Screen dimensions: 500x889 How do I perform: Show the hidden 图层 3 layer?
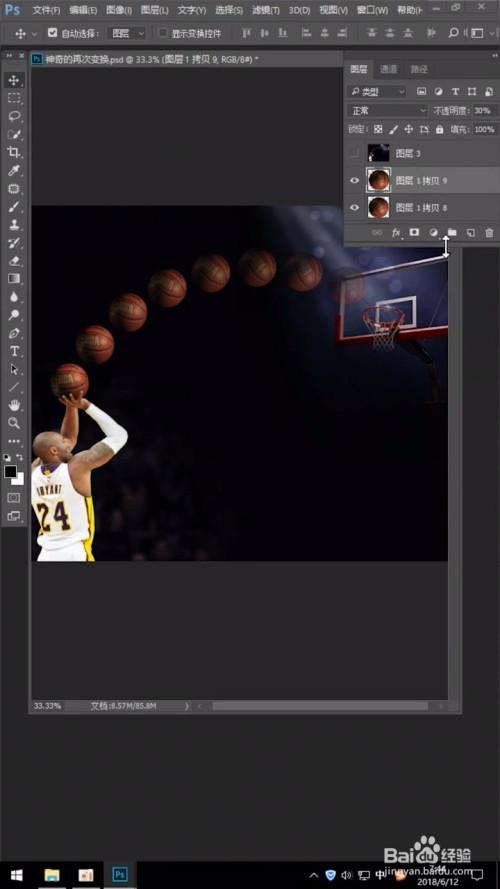(x=354, y=153)
